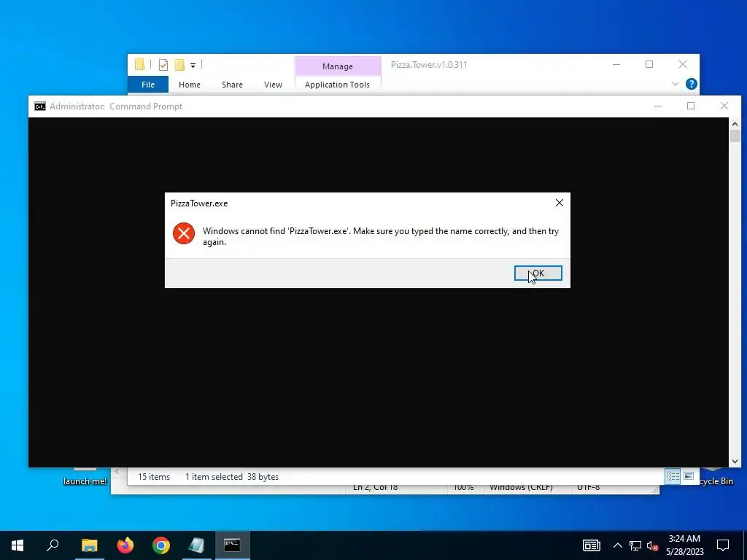747x560 pixels.
Task: Minimize the Pizza.Tower Explorer window
Action: coord(616,64)
